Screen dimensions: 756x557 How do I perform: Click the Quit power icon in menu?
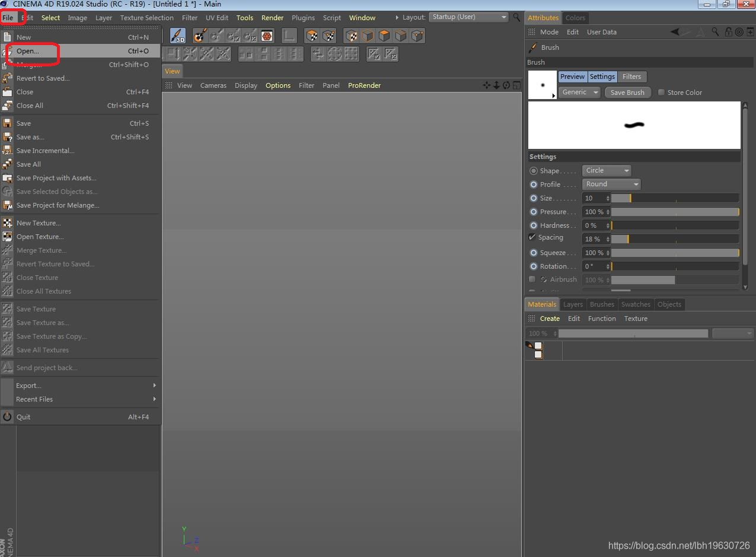pyautogui.click(x=7, y=417)
